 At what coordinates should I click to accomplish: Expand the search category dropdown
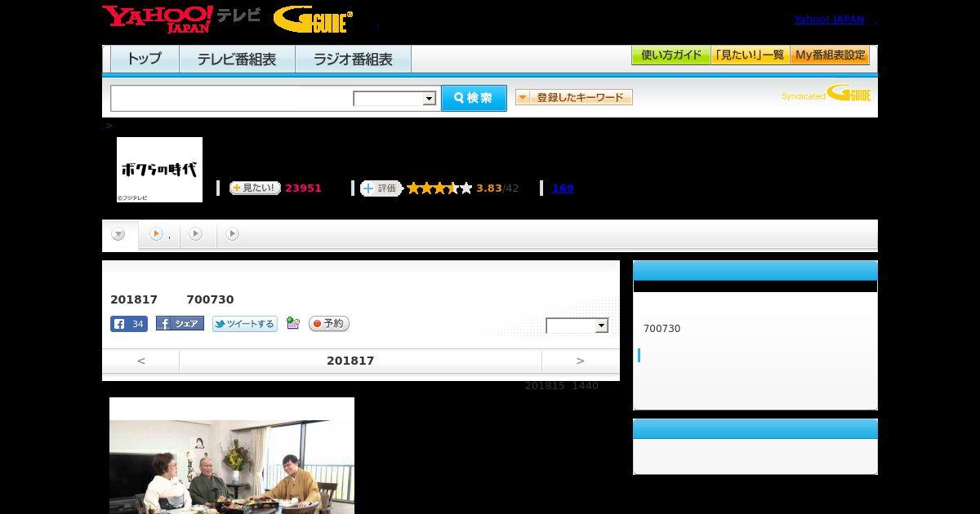[x=395, y=99]
